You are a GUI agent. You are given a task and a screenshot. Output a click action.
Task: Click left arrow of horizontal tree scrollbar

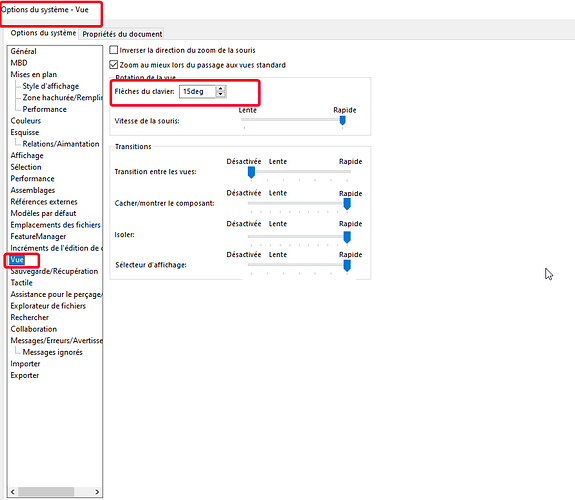coord(13,492)
